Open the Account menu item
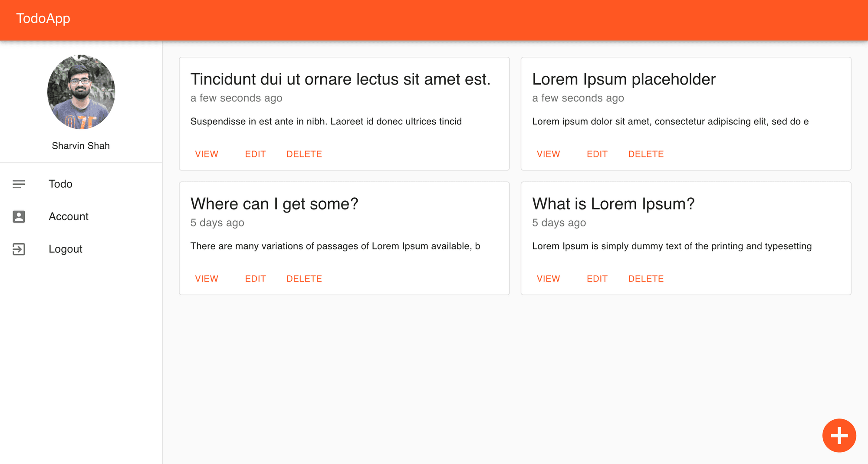Viewport: 868px width, 464px height. (69, 216)
